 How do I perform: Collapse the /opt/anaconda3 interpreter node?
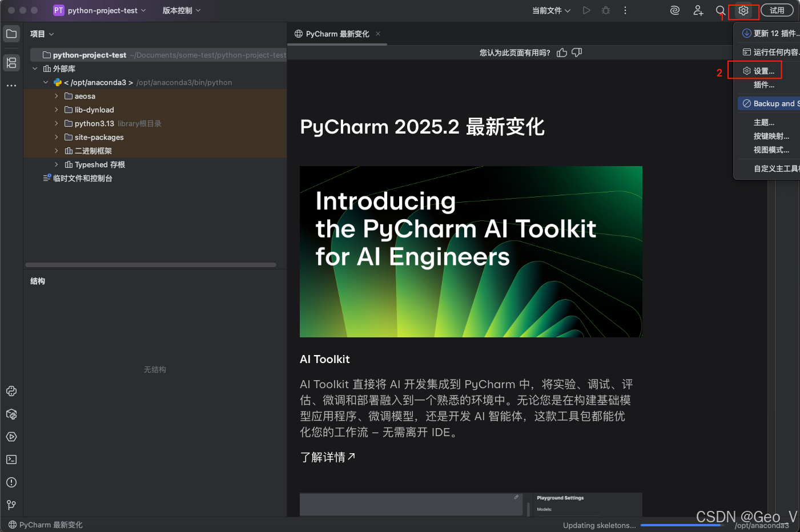[x=46, y=82]
